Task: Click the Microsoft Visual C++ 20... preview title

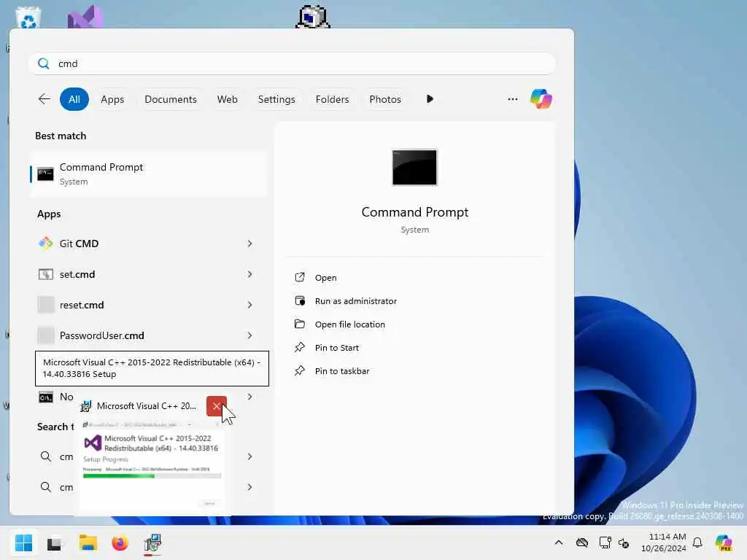Action: coord(146,406)
